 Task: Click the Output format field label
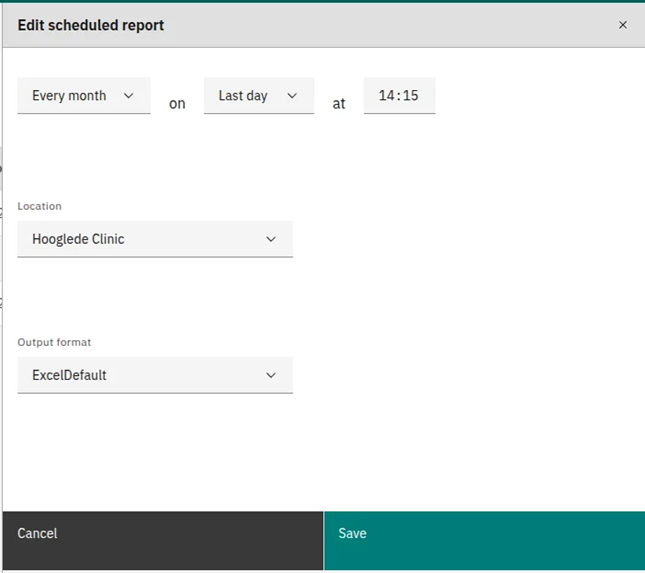pos(54,342)
